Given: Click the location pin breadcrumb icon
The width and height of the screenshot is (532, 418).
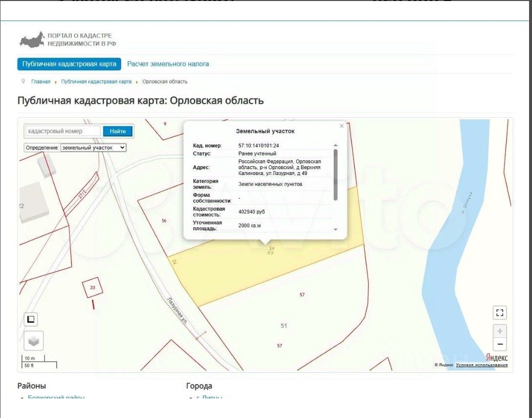Looking at the screenshot, I should (x=23, y=82).
